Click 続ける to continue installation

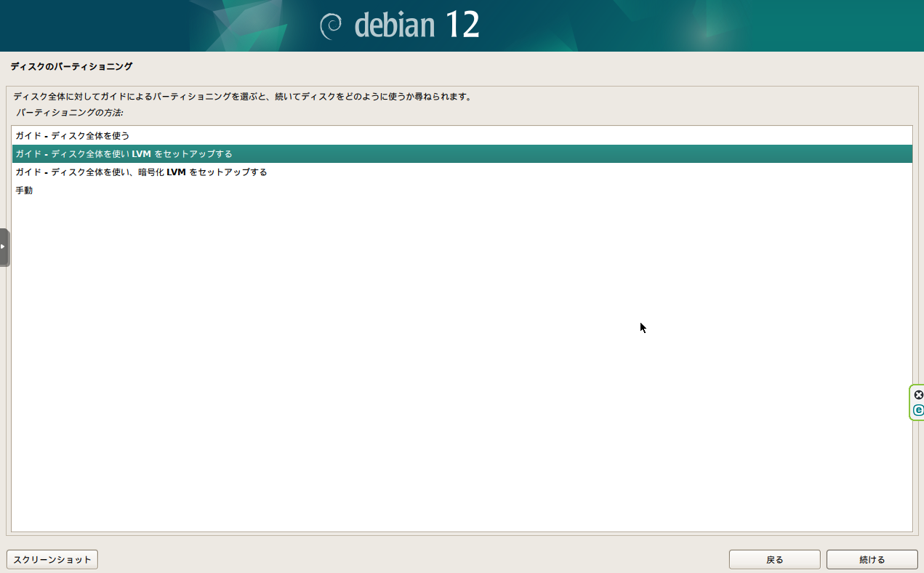point(872,559)
